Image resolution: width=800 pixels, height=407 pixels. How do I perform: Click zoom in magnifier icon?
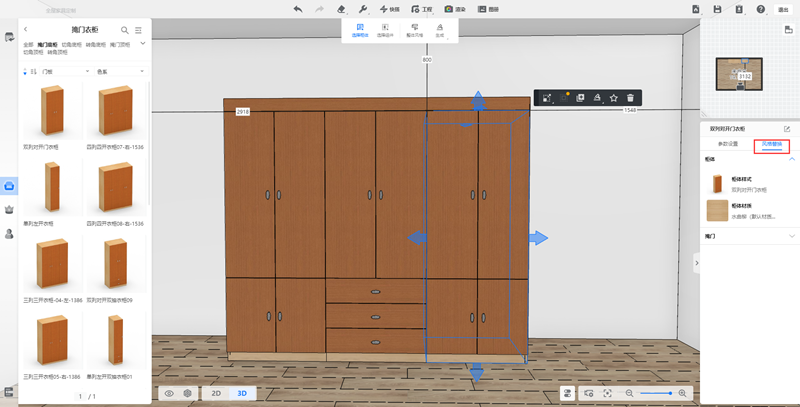683,394
